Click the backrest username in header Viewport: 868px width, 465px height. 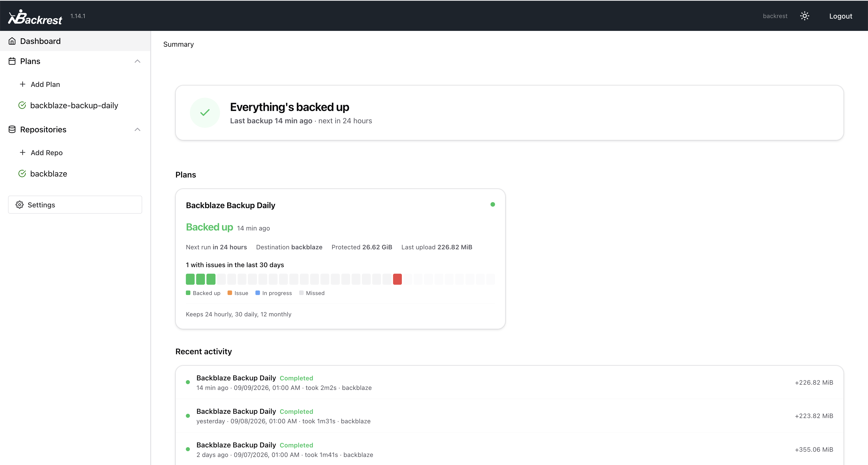[x=775, y=16]
